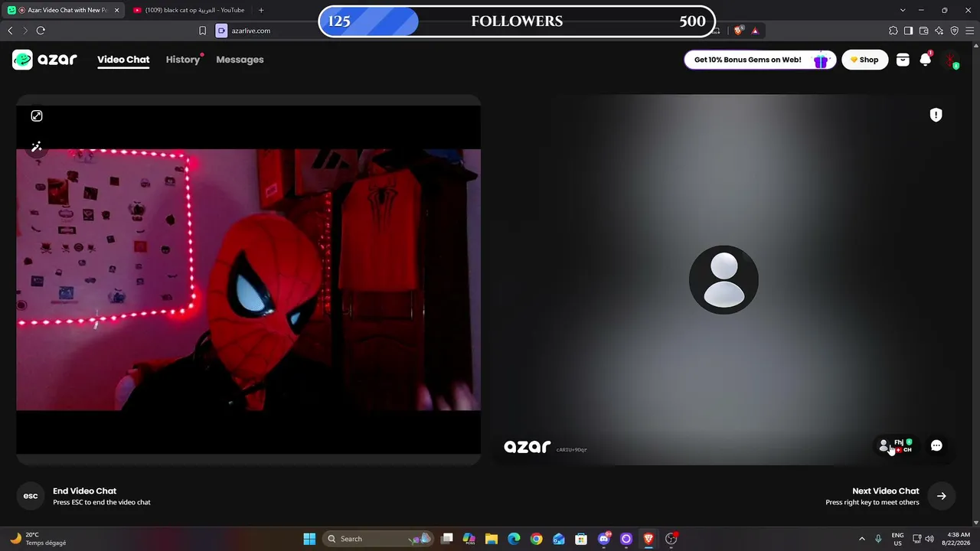980x551 pixels.
Task: Click the matched user's avatar placeholder
Action: [x=724, y=280]
